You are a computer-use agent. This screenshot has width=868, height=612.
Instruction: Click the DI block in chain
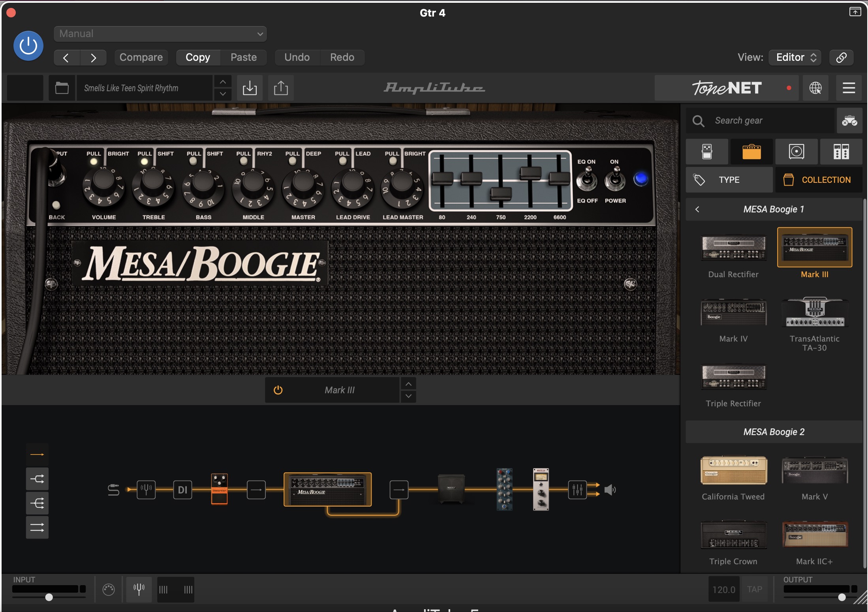(182, 490)
